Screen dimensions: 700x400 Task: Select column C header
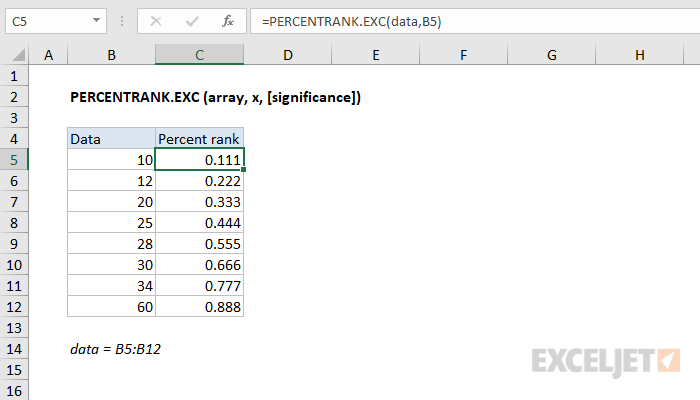(199, 55)
